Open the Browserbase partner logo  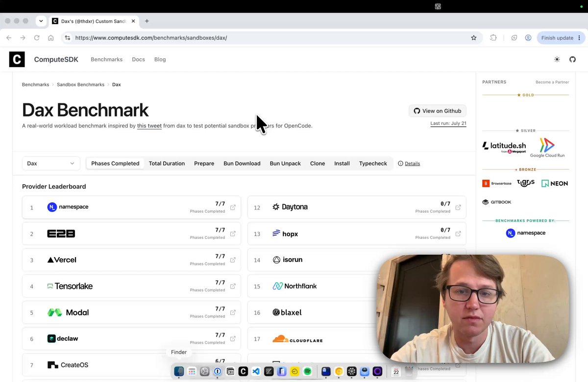tap(497, 184)
